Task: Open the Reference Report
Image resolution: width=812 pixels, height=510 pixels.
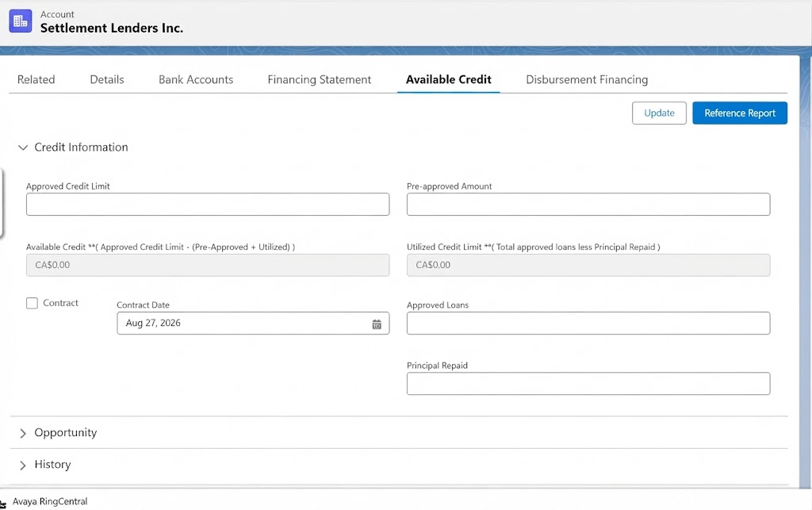Action: (740, 113)
